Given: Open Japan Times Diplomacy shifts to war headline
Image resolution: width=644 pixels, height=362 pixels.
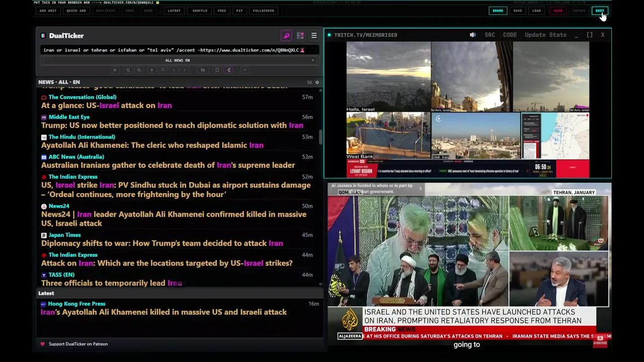Looking at the screenshot, I should click(162, 243).
